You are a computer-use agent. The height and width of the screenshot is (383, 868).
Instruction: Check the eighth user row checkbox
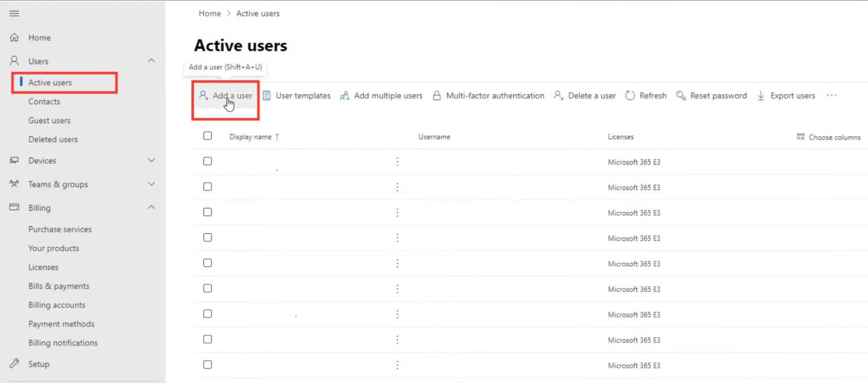[207, 339]
